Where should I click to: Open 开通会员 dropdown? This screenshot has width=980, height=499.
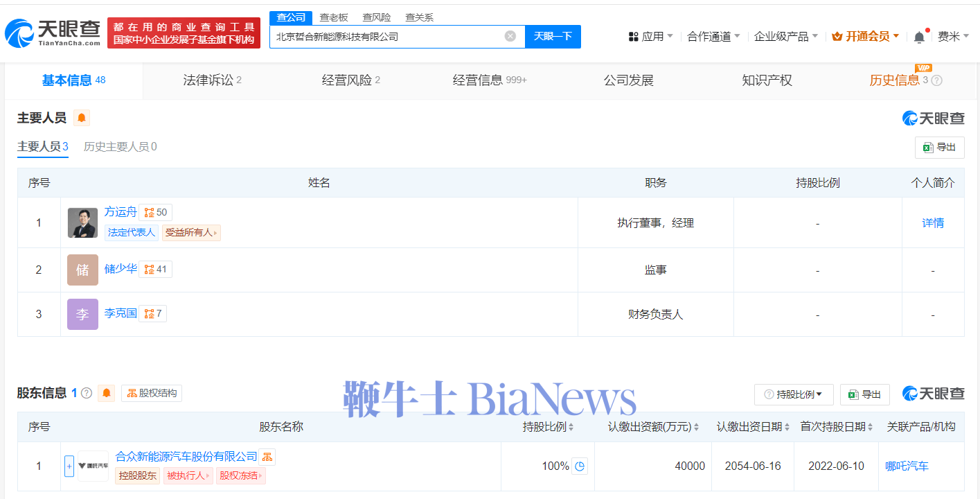pyautogui.click(x=866, y=36)
